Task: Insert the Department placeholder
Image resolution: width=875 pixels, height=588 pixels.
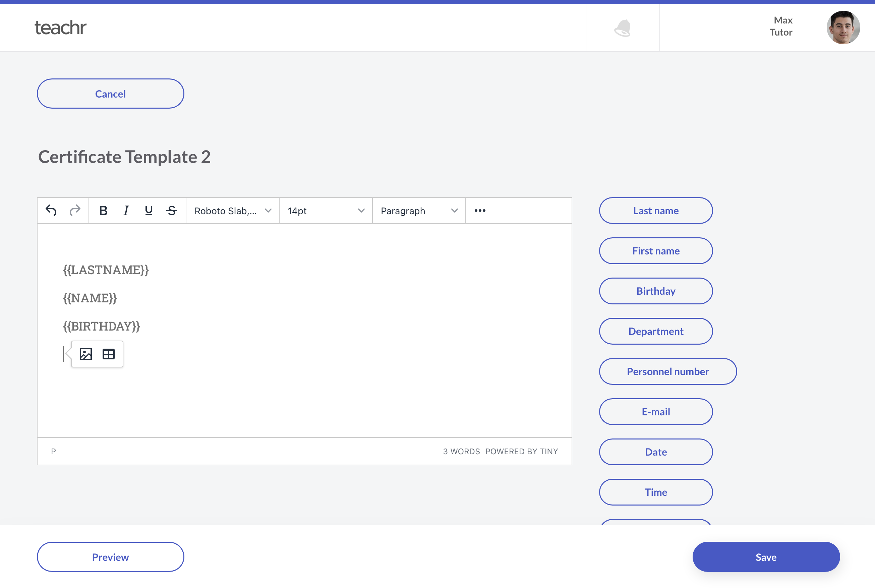Action: tap(656, 331)
